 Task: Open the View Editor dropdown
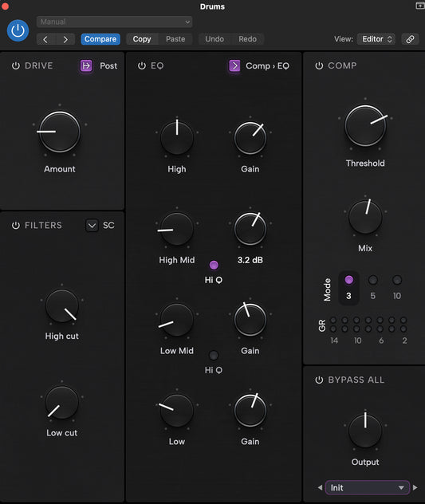pyautogui.click(x=376, y=39)
